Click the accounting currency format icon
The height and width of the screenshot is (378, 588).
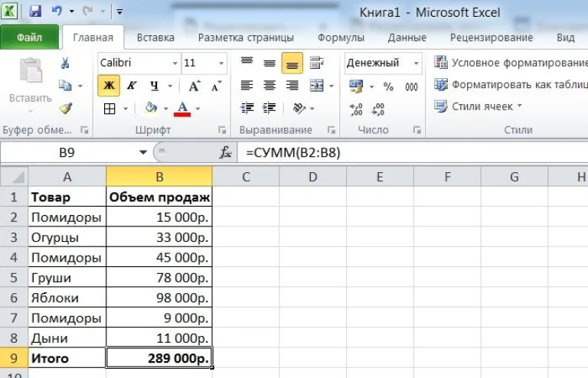click(356, 86)
